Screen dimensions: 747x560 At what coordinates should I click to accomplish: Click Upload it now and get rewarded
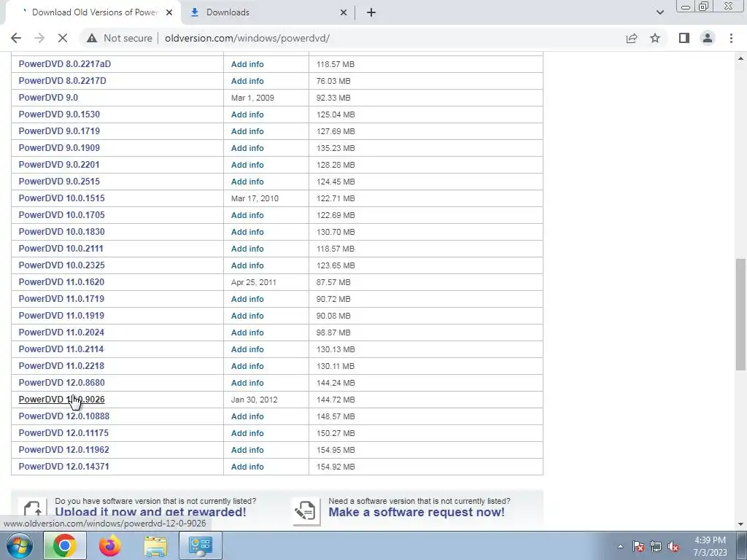tap(150, 512)
